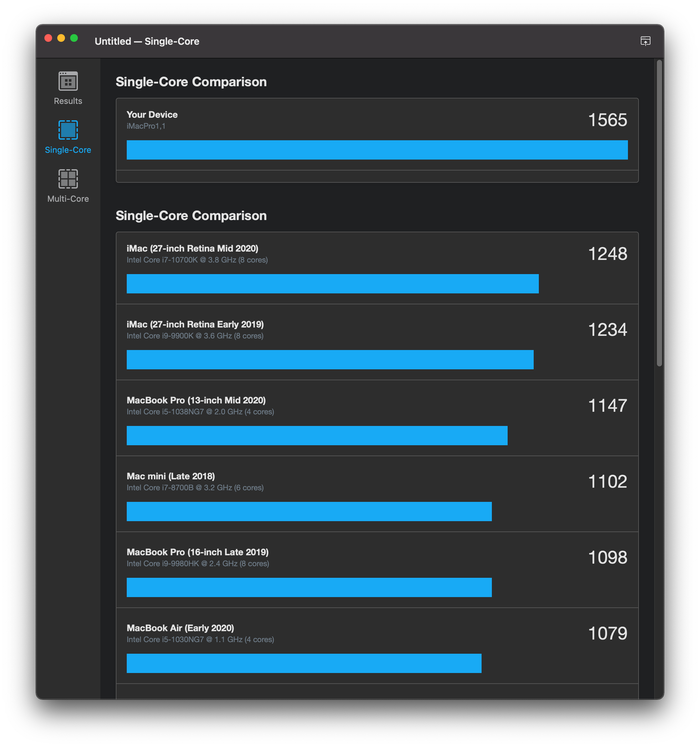Click MacBook Pro 13-inch Mid 2020 title
Viewport: 700px width, 747px height.
pyautogui.click(x=196, y=400)
